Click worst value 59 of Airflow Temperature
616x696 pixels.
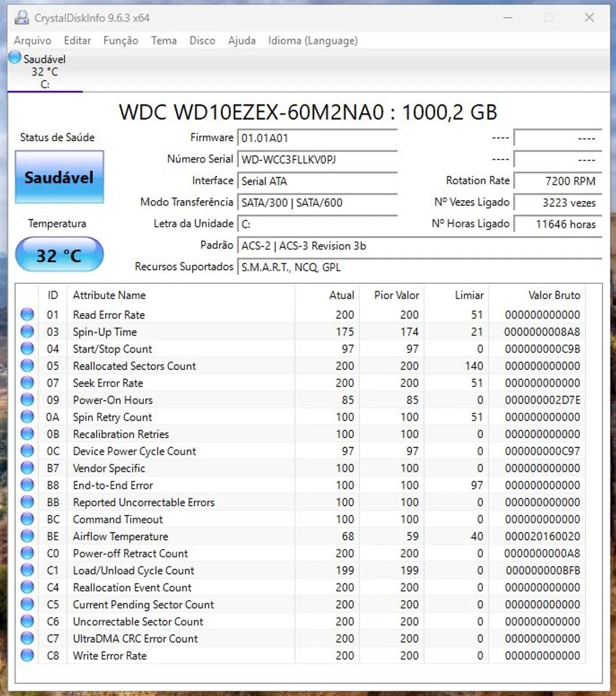413,536
